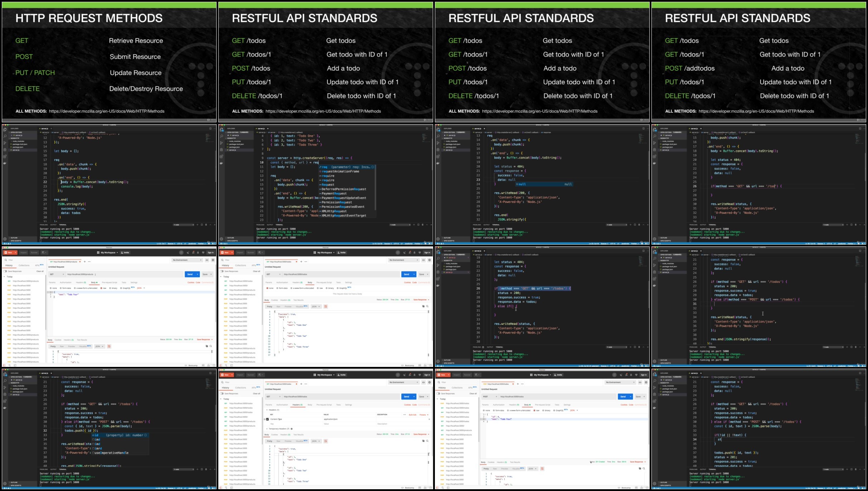The width and height of the screenshot is (868, 491).
Task: Open POST method dropdown in POST /todos Postman frame
Action: coord(490,397)
